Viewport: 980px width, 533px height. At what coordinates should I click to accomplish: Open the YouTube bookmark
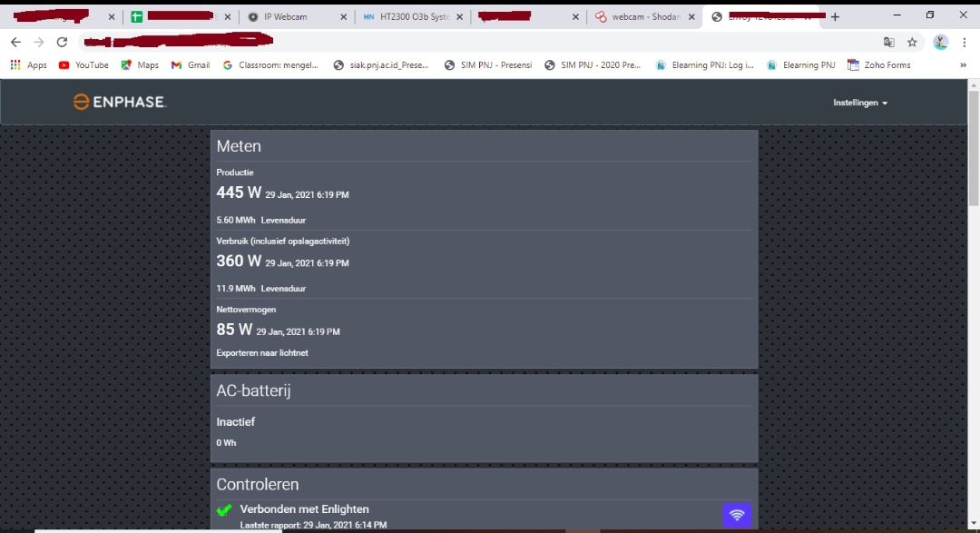coord(83,65)
